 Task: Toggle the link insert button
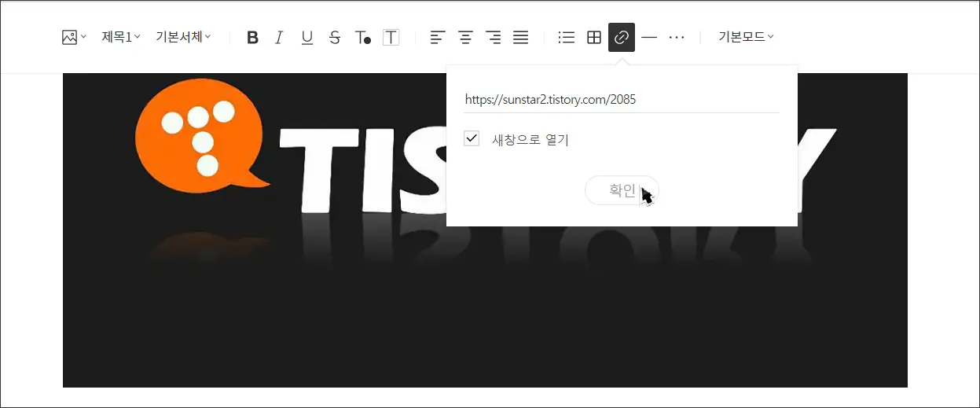[622, 37]
